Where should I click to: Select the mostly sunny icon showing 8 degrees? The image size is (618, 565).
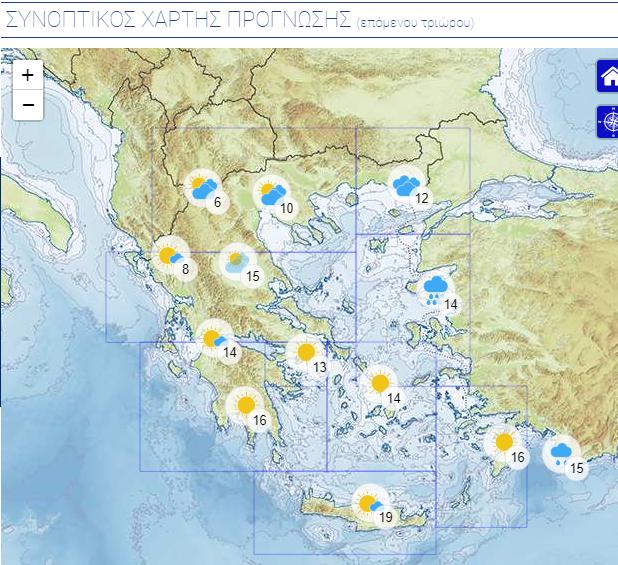(171, 255)
